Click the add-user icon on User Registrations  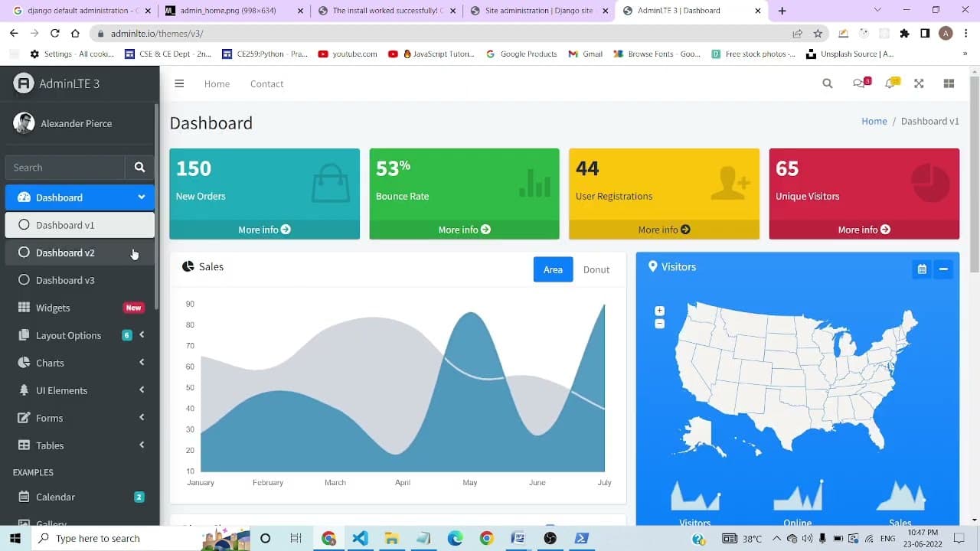click(730, 184)
